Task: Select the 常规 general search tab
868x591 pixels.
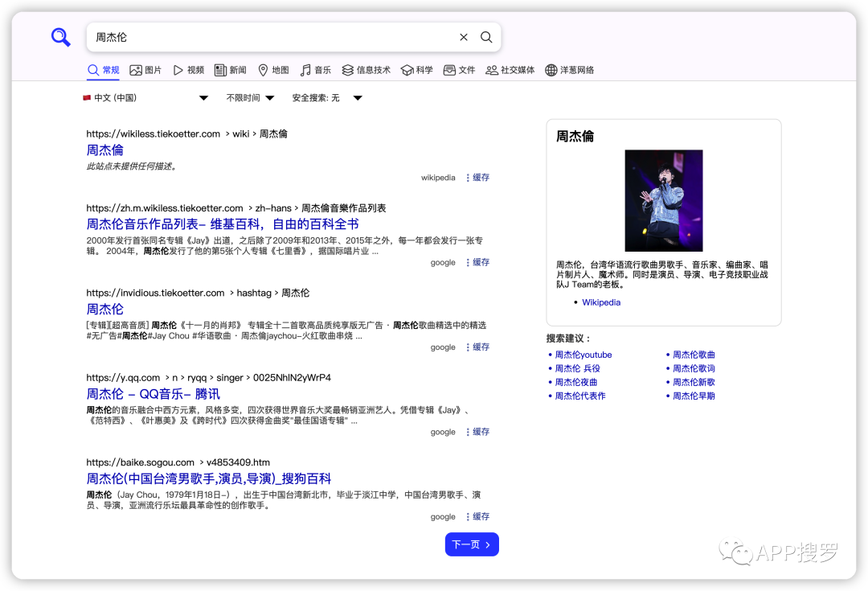Action: (x=104, y=70)
